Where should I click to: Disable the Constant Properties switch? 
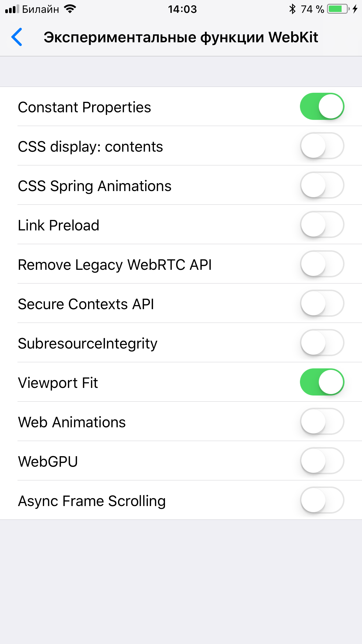click(x=322, y=106)
